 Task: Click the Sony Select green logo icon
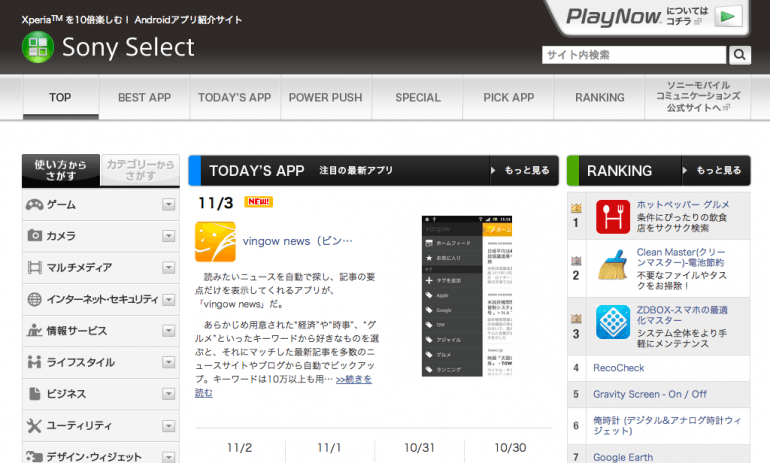point(38,47)
